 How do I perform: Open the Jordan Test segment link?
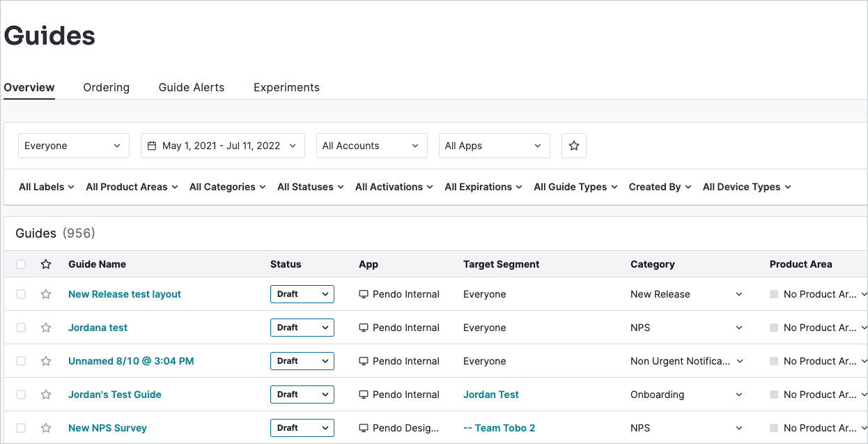490,395
